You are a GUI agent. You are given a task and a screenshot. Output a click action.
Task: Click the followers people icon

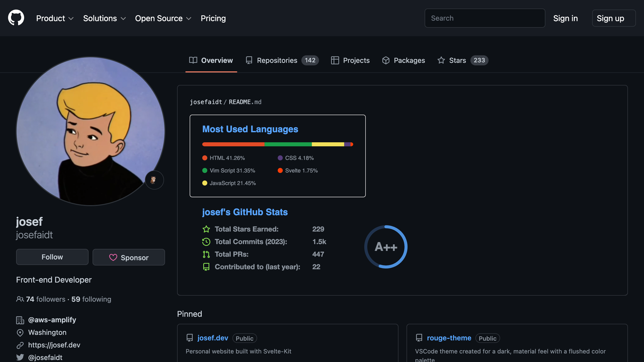pyautogui.click(x=20, y=299)
